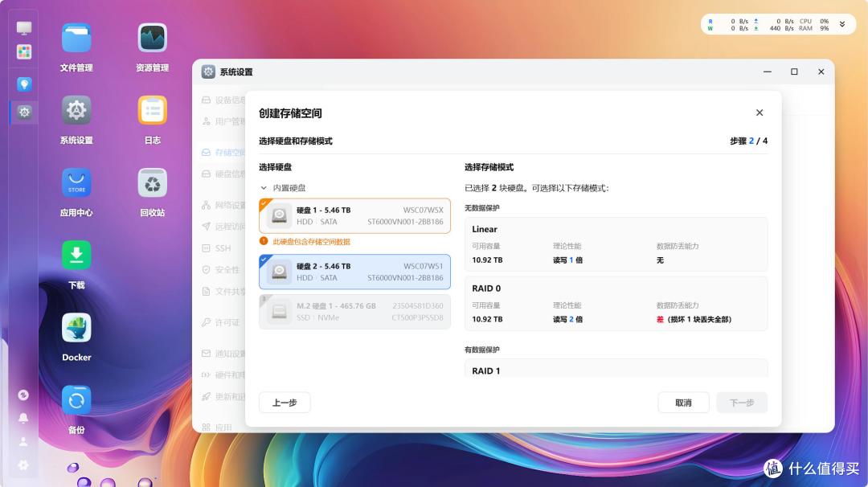Image resolution: width=868 pixels, height=487 pixels.
Task: Open SSH in settings sidebar
Action: (223, 248)
